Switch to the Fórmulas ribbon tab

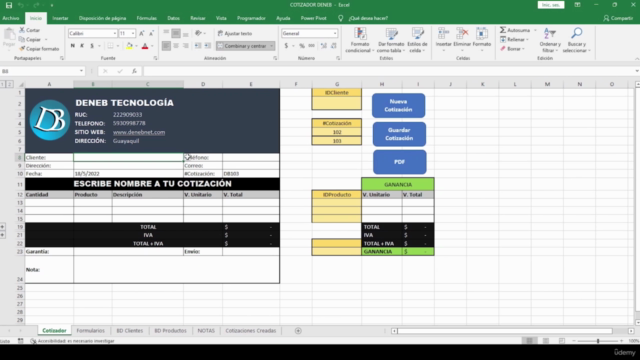tap(147, 18)
